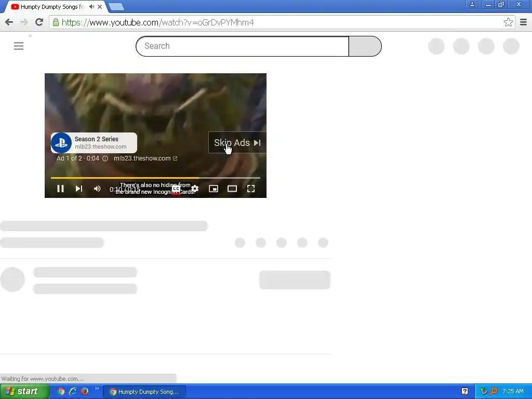Image resolution: width=532 pixels, height=399 pixels.
Task: Mute tab via speaker icon in tab
Action: pyautogui.click(x=91, y=6)
